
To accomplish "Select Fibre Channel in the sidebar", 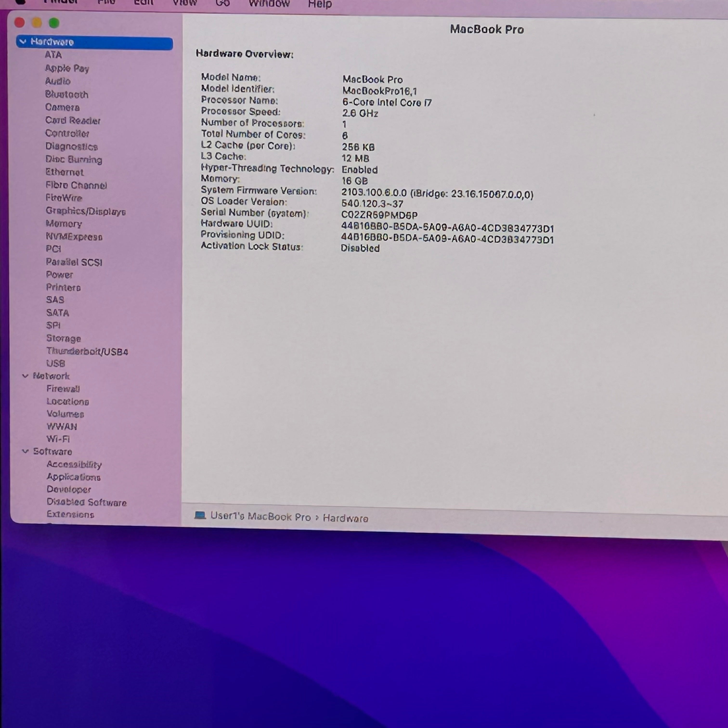I will point(77,185).
